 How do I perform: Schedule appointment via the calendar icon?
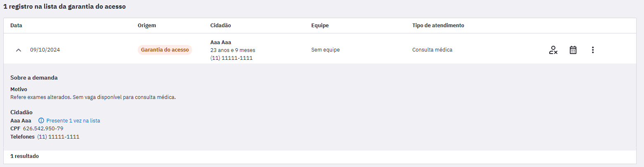[573, 50]
